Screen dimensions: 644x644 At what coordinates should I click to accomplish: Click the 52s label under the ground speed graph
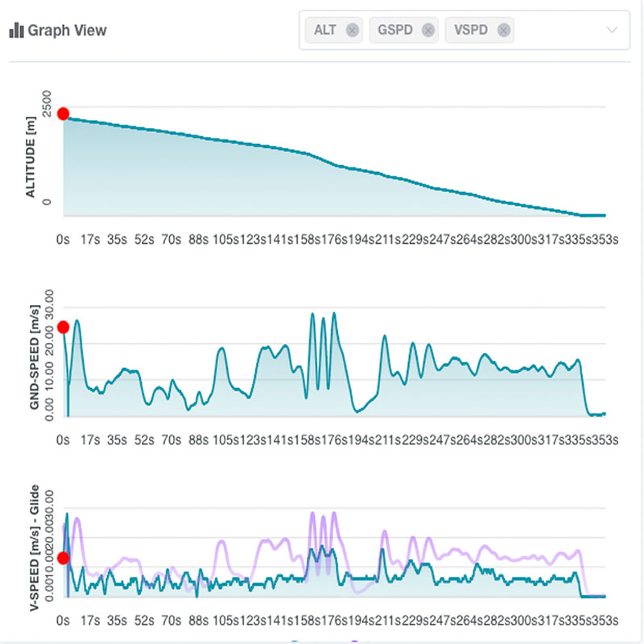144,440
